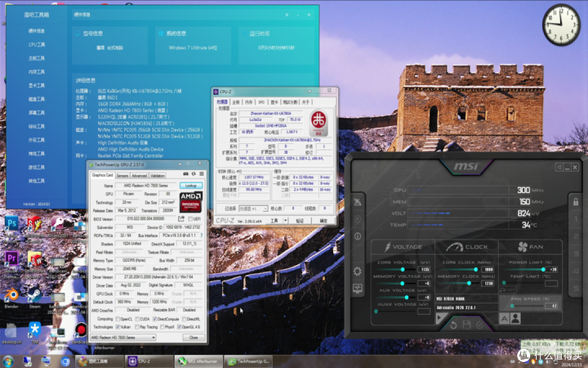Toggle the CUDA checkbox in GPU-Z
This screenshot has width=588, height=368.
(137, 319)
